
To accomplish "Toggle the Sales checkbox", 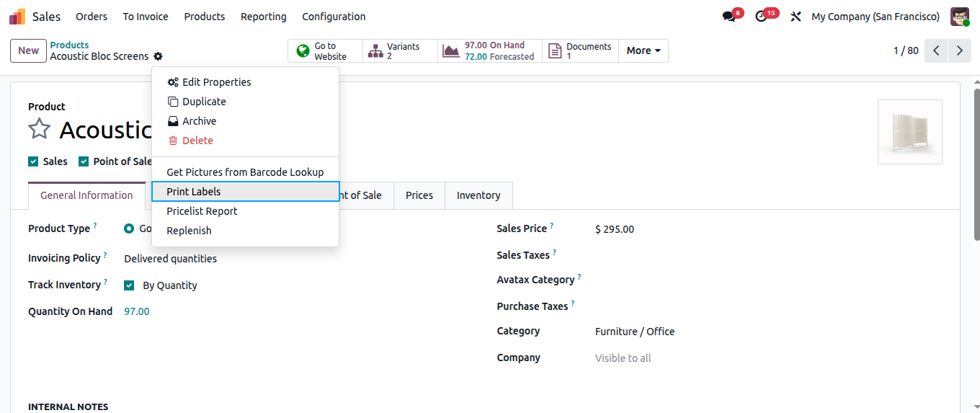I will point(33,161).
